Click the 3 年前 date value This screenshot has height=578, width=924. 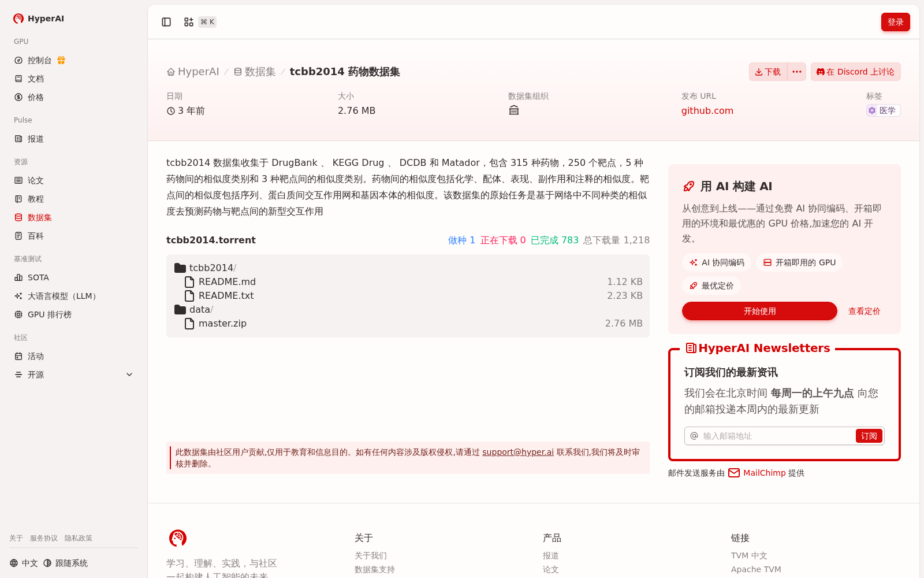click(186, 110)
